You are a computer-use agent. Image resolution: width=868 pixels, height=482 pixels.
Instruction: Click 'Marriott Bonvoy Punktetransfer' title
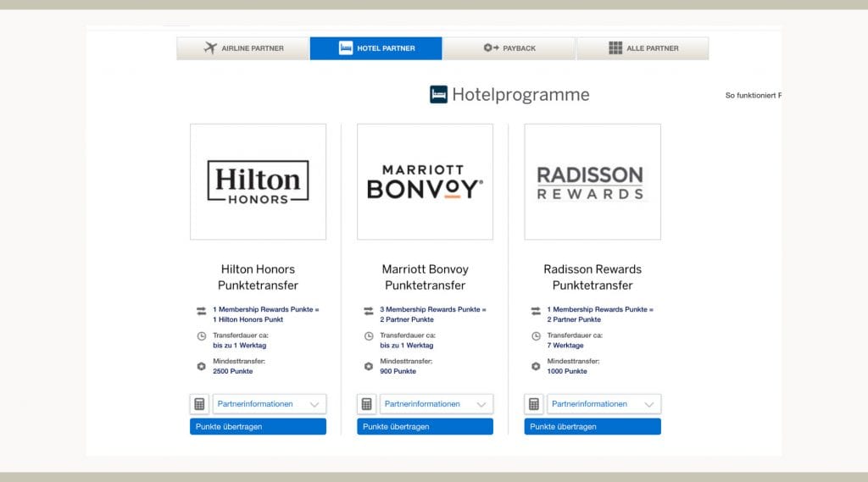(426, 277)
